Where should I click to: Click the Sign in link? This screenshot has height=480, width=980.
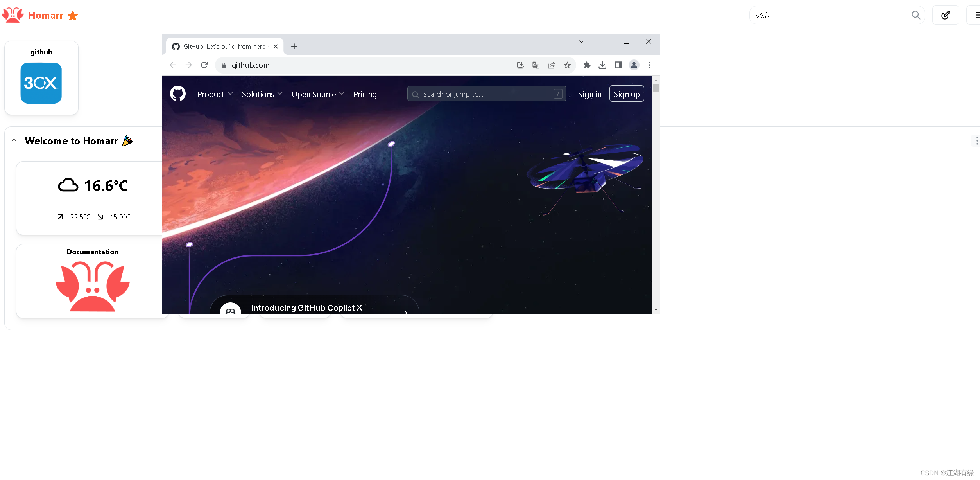point(589,94)
